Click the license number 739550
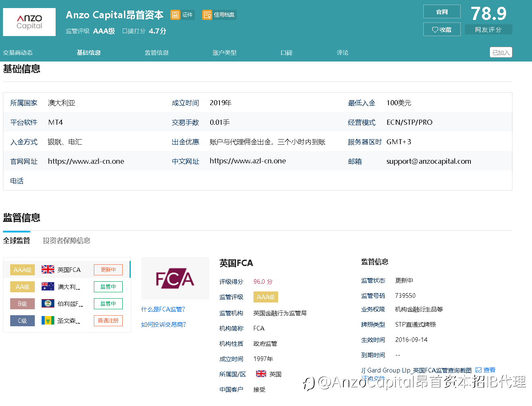The height and width of the screenshot is (406, 532). tap(405, 296)
